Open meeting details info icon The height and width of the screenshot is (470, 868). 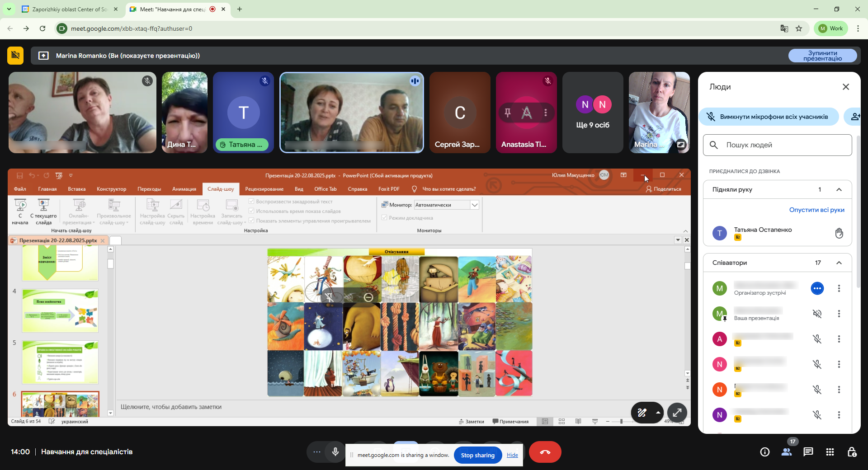click(764, 452)
